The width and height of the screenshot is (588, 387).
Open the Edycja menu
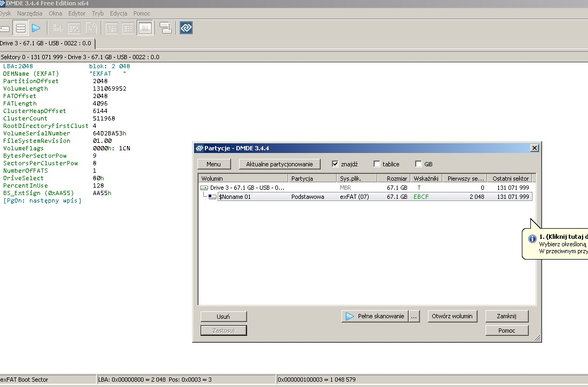(x=118, y=13)
